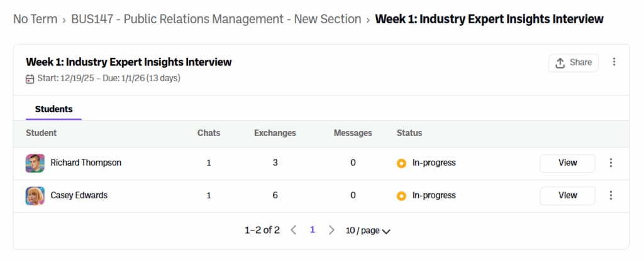Click Casey Edwards' In-progress status icon
Viewport: 644px width, 262px height.
(x=401, y=196)
